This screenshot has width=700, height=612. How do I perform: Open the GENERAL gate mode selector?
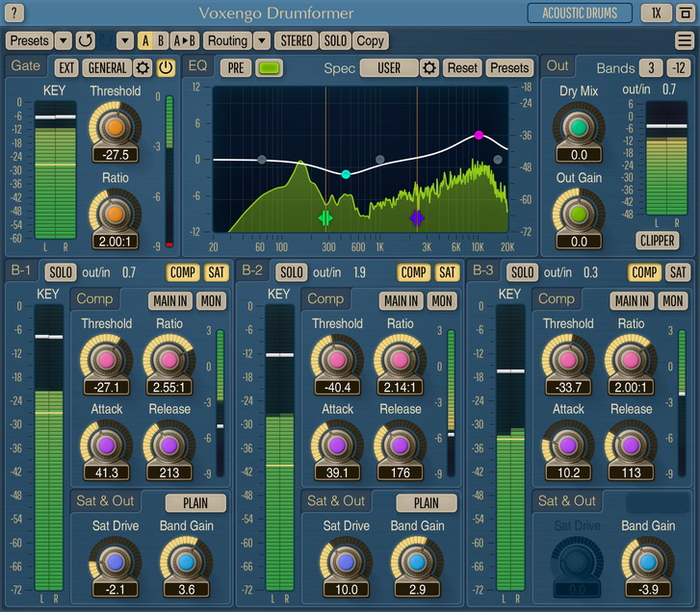107,68
